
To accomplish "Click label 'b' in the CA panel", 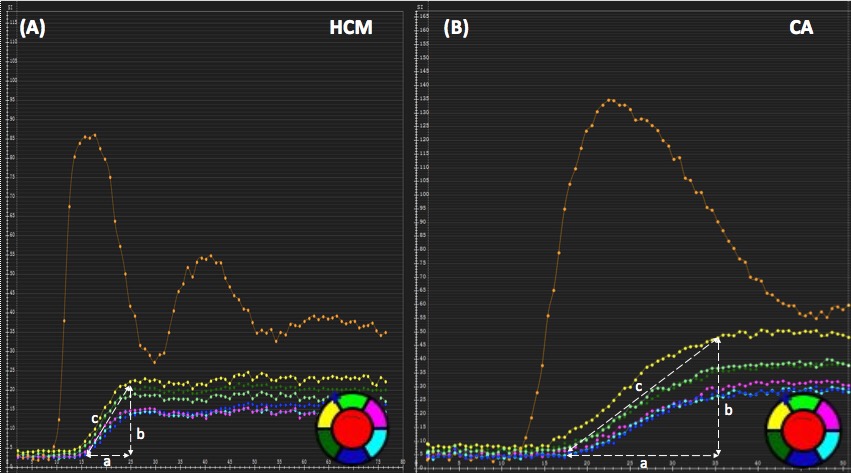I will click(729, 410).
